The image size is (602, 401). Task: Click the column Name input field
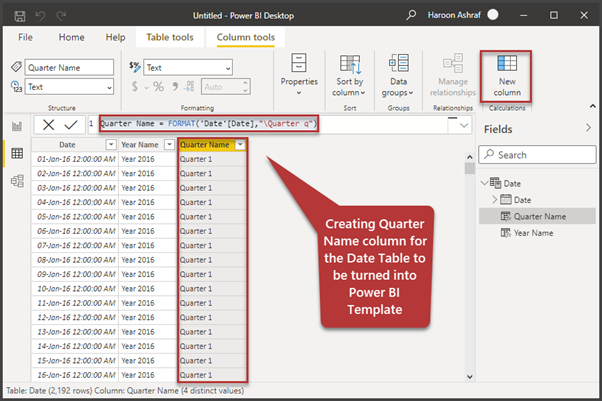[69, 68]
